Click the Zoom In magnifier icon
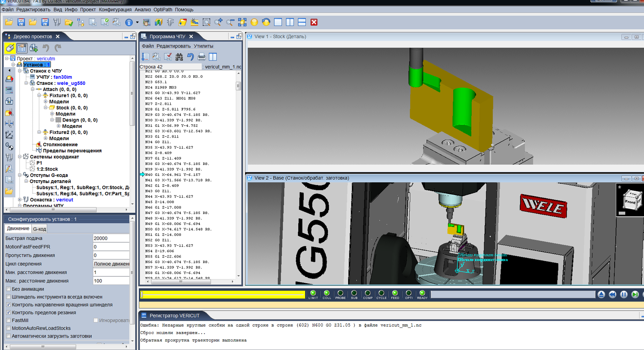The width and height of the screenshot is (644, 350). click(218, 22)
